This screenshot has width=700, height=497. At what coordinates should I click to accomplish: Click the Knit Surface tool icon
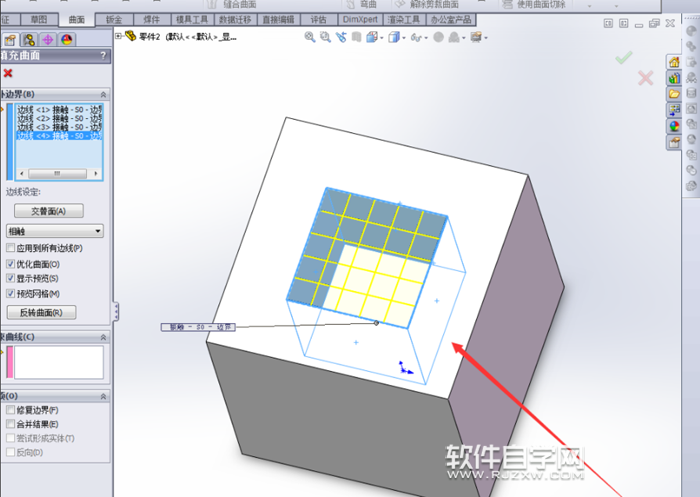pos(212,4)
